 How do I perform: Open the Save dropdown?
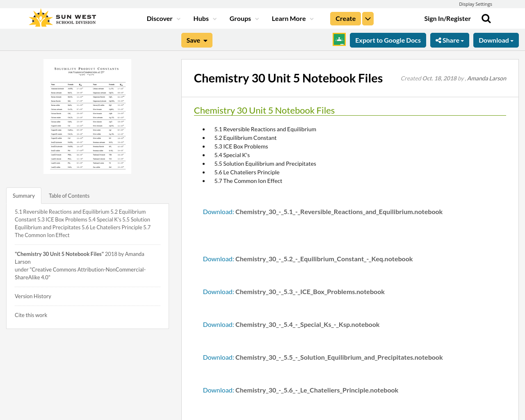coord(197,40)
